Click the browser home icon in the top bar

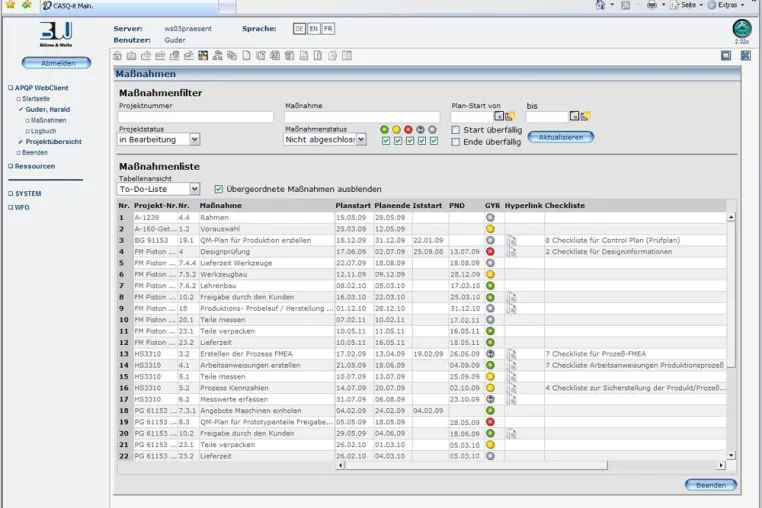click(601, 5)
